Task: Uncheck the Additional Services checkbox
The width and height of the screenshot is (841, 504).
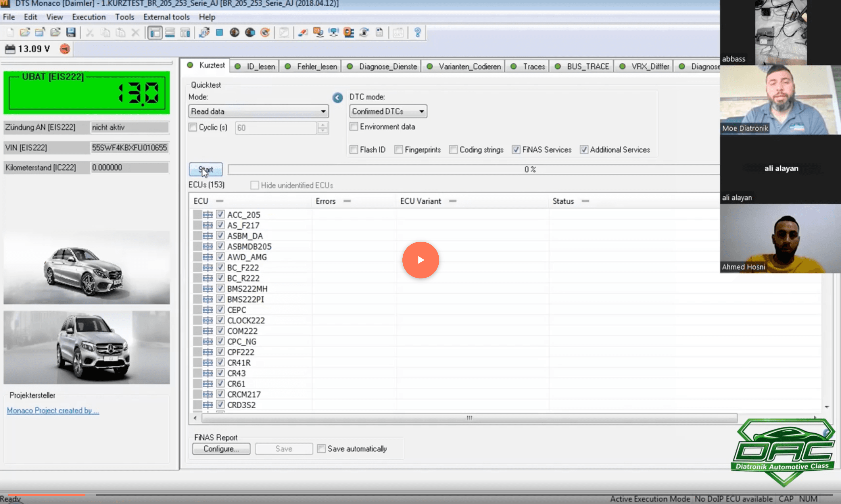Action: point(583,149)
